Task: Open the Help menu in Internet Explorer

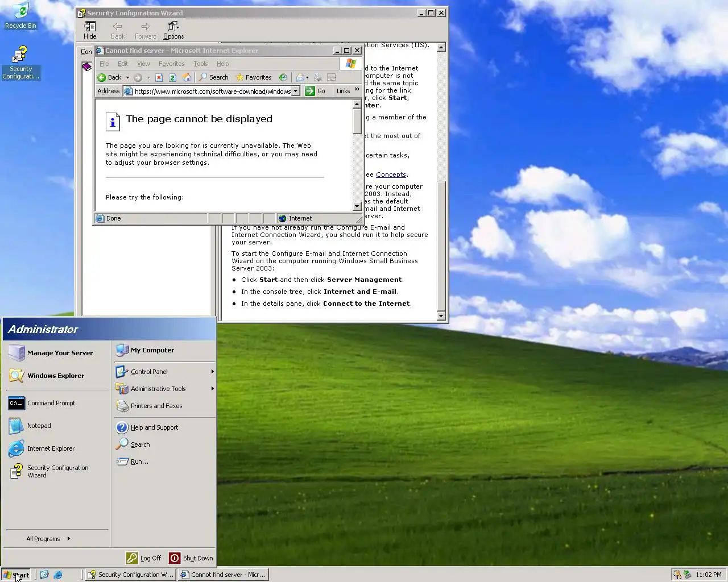Action: point(222,64)
